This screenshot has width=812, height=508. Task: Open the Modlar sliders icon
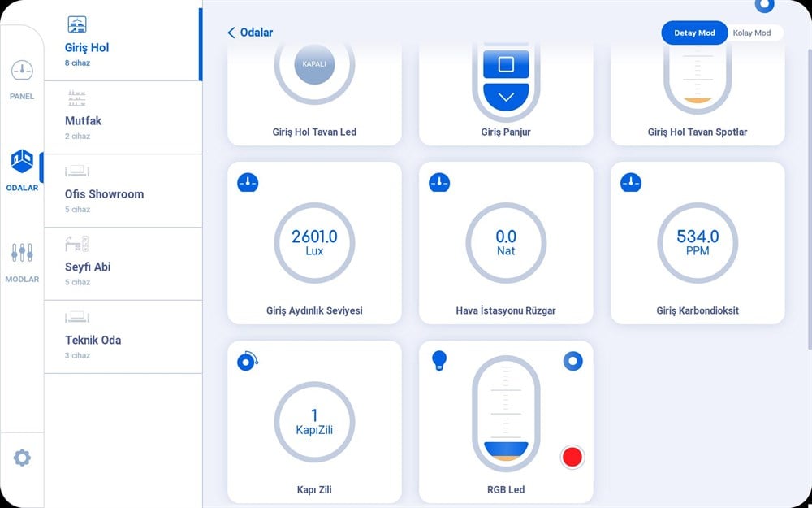(x=22, y=253)
